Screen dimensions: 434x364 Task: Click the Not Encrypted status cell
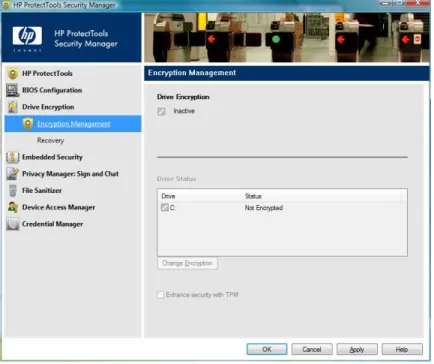264,208
